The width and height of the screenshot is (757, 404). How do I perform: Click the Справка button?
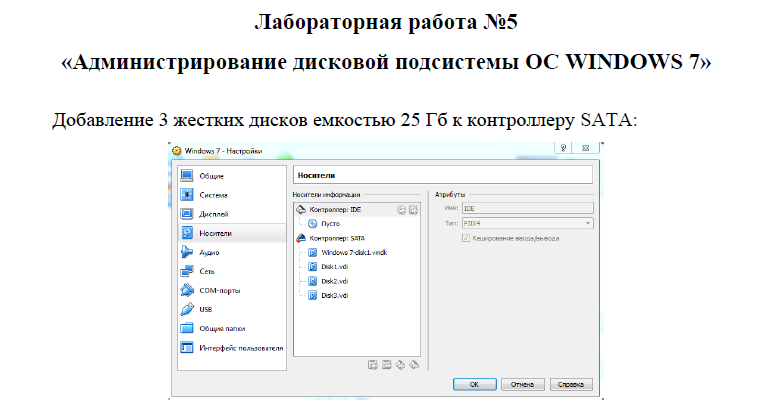pyautogui.click(x=571, y=384)
